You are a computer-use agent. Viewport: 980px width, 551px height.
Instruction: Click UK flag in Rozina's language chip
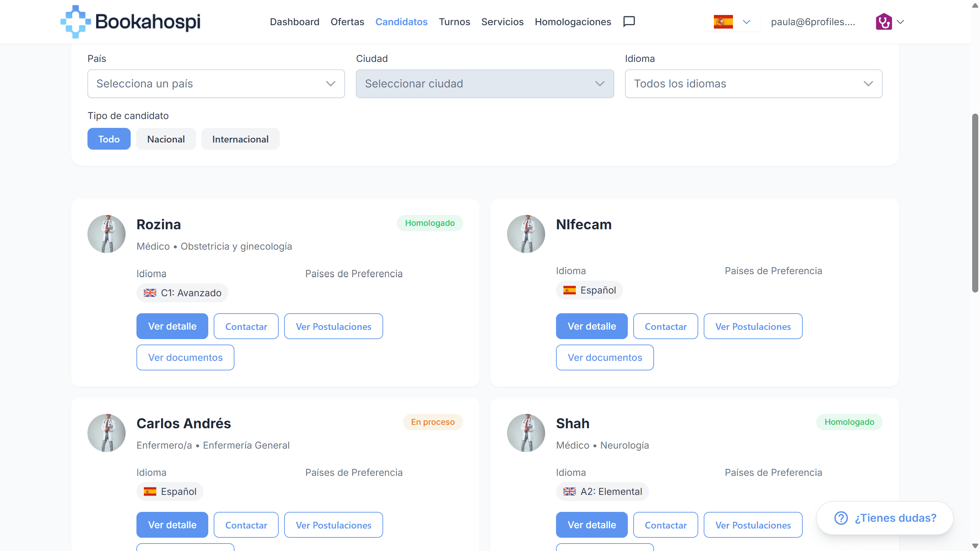(x=150, y=293)
